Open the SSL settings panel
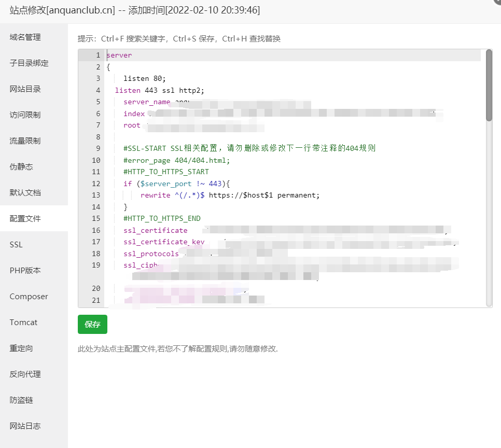501x448 pixels. pyautogui.click(x=16, y=244)
